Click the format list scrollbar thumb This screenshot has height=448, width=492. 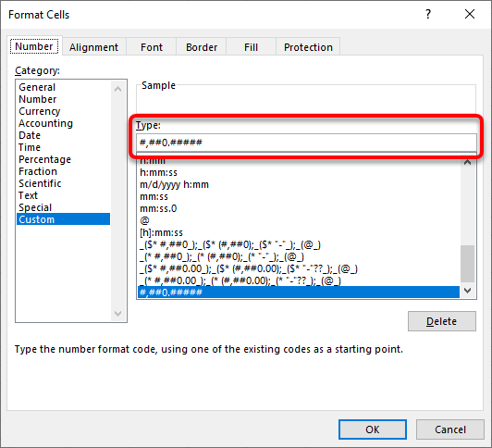click(468, 264)
